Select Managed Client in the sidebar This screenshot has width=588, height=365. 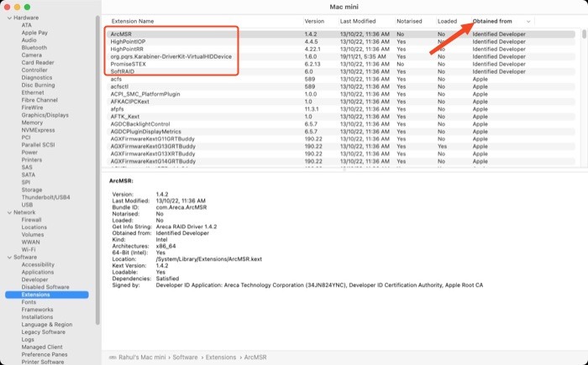42,347
